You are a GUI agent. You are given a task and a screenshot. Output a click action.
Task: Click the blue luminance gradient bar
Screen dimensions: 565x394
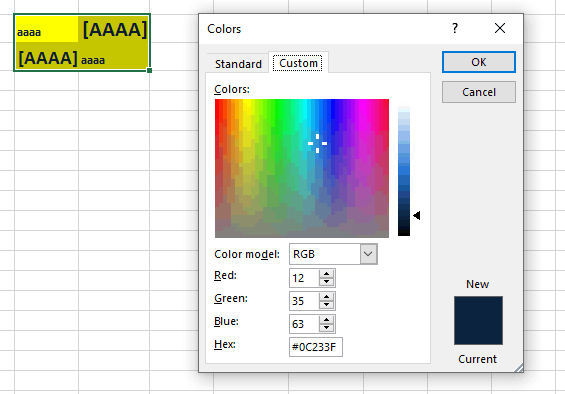coord(404,171)
